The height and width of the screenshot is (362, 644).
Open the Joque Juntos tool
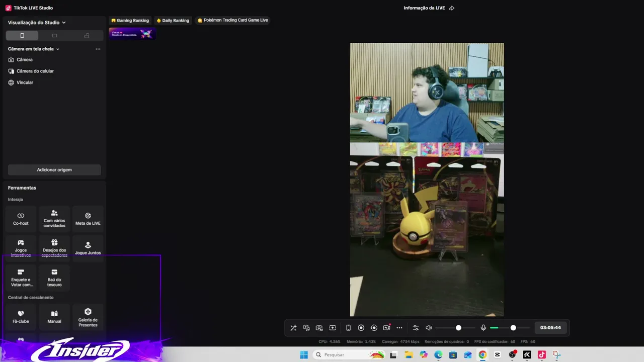88,248
